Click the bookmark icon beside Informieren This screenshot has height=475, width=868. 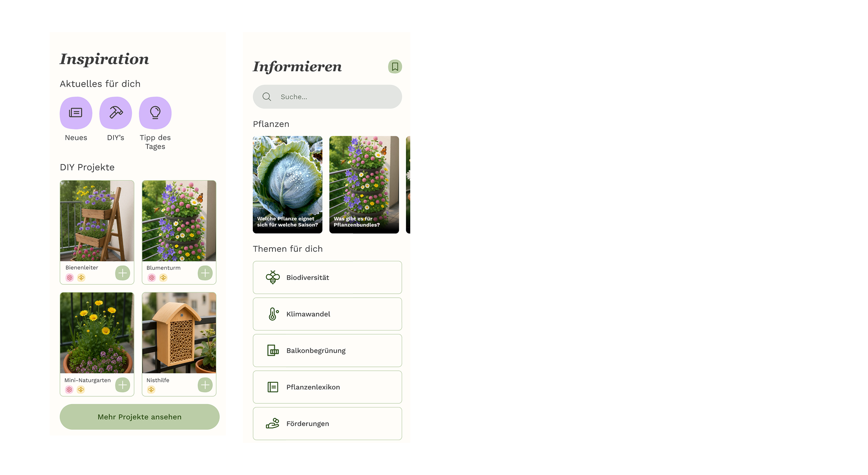[x=395, y=67]
